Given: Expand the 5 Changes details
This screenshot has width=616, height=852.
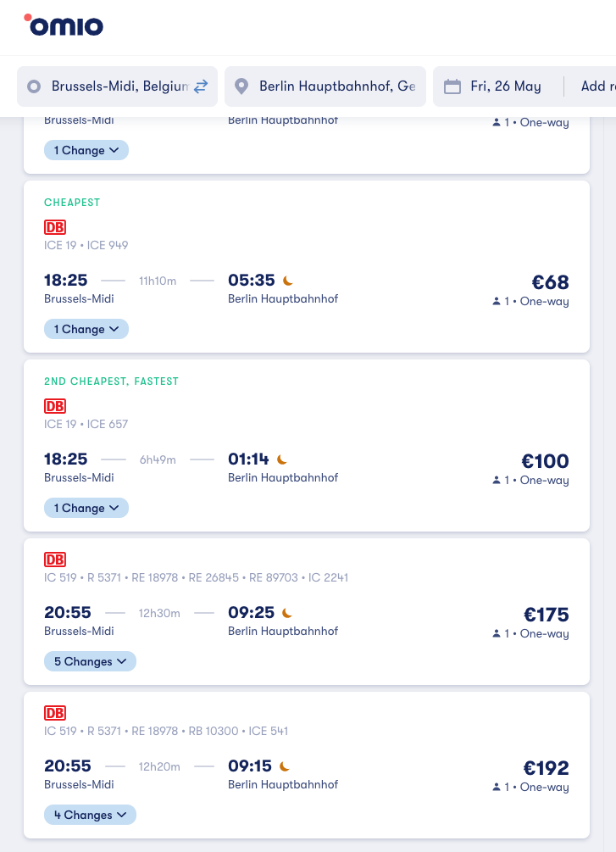Looking at the screenshot, I should pyautogui.click(x=90, y=661).
